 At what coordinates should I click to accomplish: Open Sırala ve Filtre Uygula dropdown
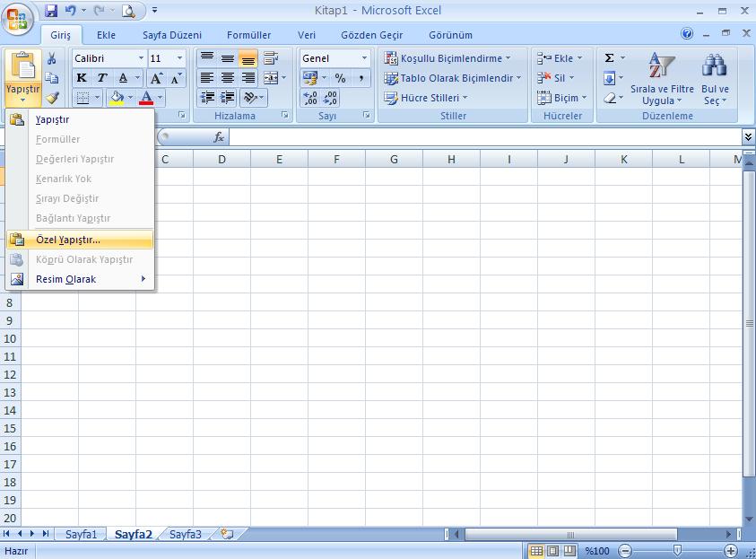[x=662, y=79]
